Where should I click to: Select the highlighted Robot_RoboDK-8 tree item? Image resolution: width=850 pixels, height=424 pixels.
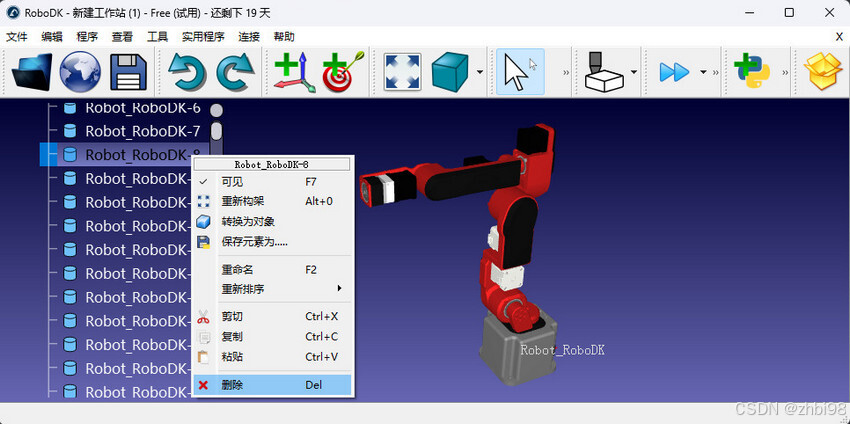point(143,155)
